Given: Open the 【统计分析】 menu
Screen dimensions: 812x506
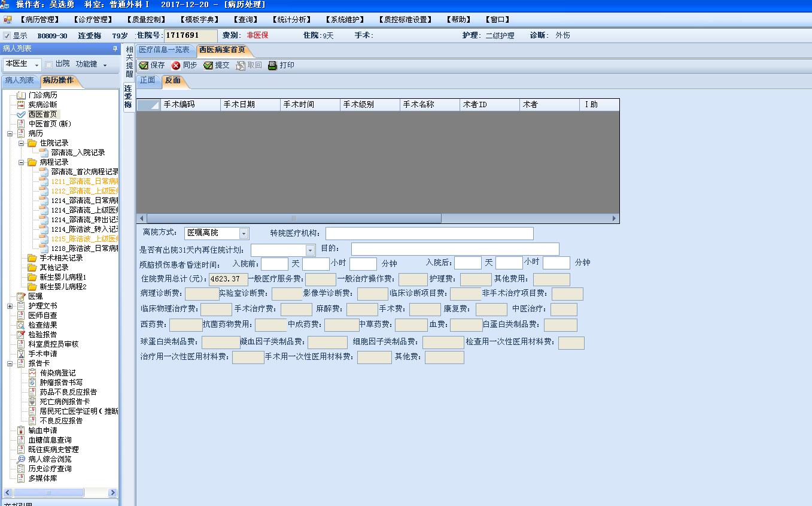Looking at the screenshot, I should point(291,20).
